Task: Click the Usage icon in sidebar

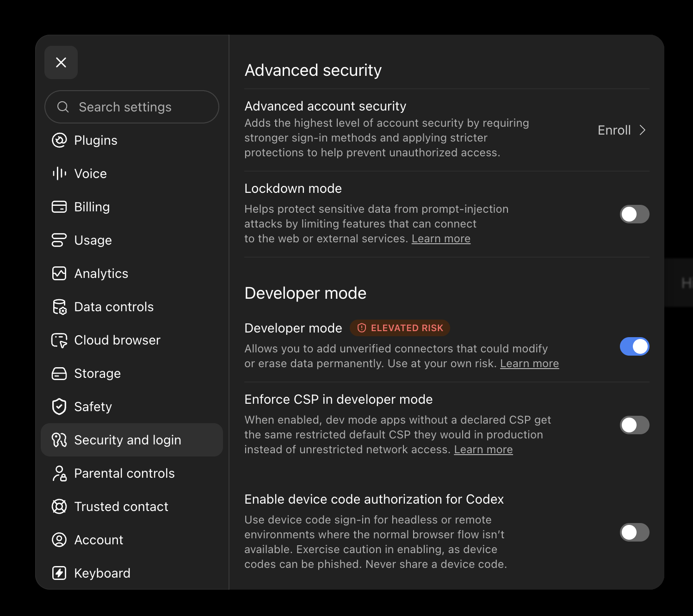Action: [59, 240]
